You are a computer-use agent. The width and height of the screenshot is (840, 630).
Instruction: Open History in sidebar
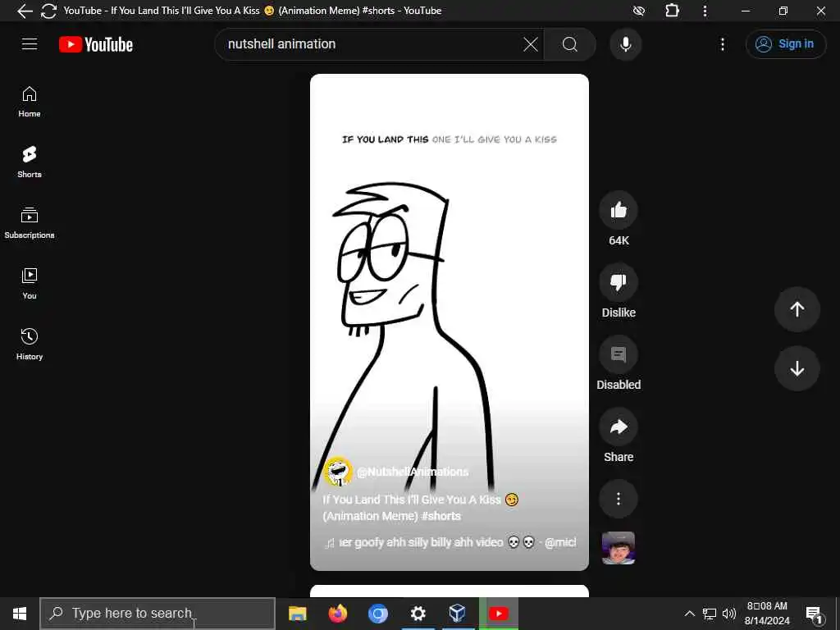[x=30, y=344]
